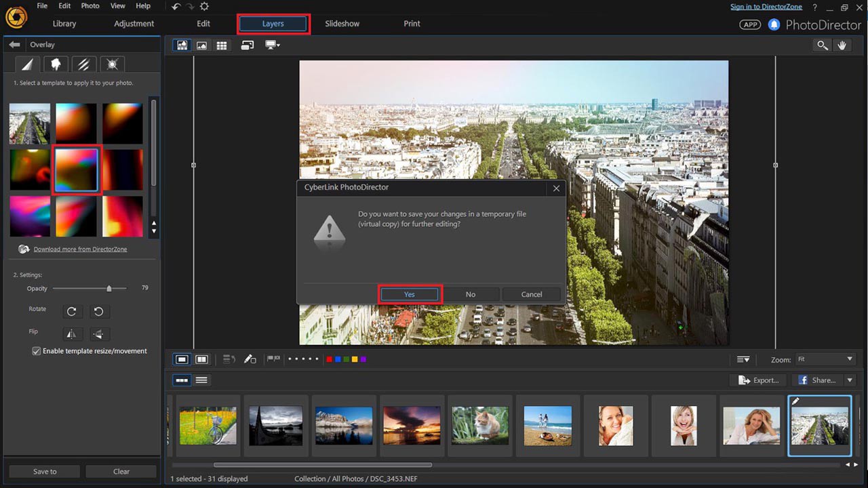Click the notification bell icon
Screen dimensions: 868x488
pyautogui.click(x=774, y=24)
